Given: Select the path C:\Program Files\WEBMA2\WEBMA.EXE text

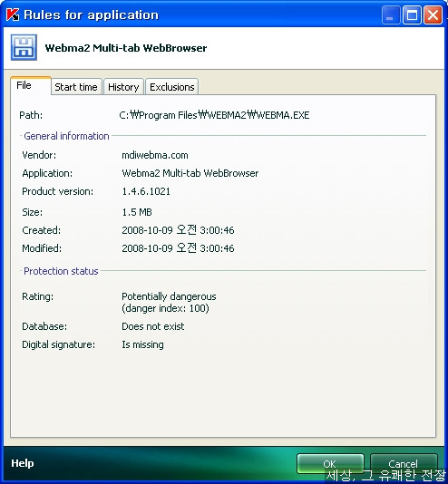Looking at the screenshot, I should (214, 115).
